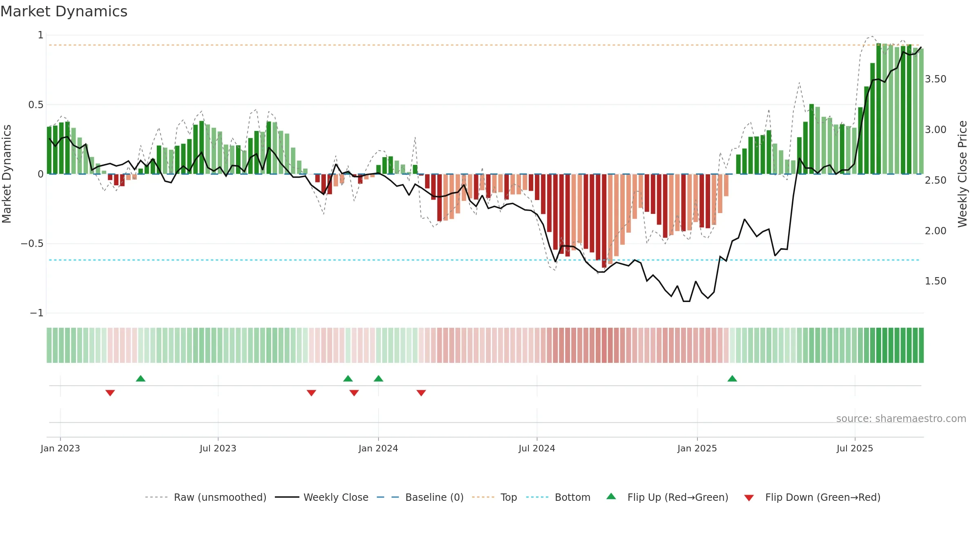Viewport: 980px width, 551px height.
Task: Click the source: sharemaestro.com text
Action: tap(901, 418)
